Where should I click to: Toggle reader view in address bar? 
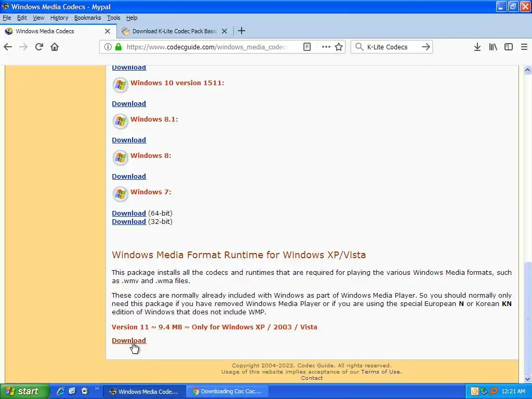(307, 47)
